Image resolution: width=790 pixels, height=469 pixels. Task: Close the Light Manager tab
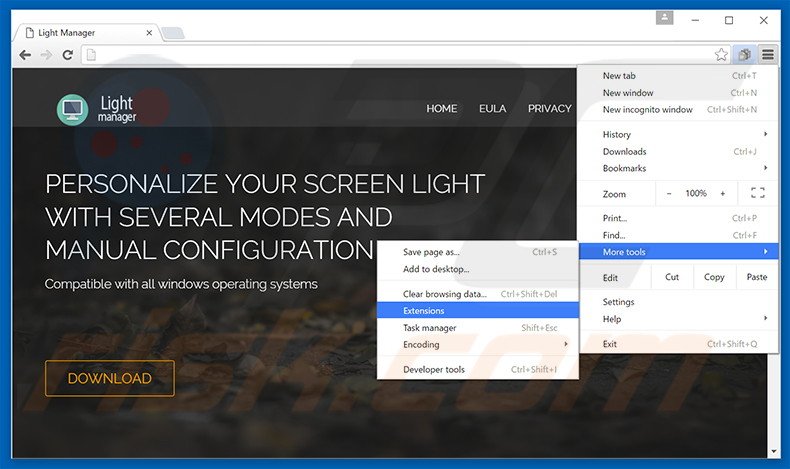click(x=149, y=33)
